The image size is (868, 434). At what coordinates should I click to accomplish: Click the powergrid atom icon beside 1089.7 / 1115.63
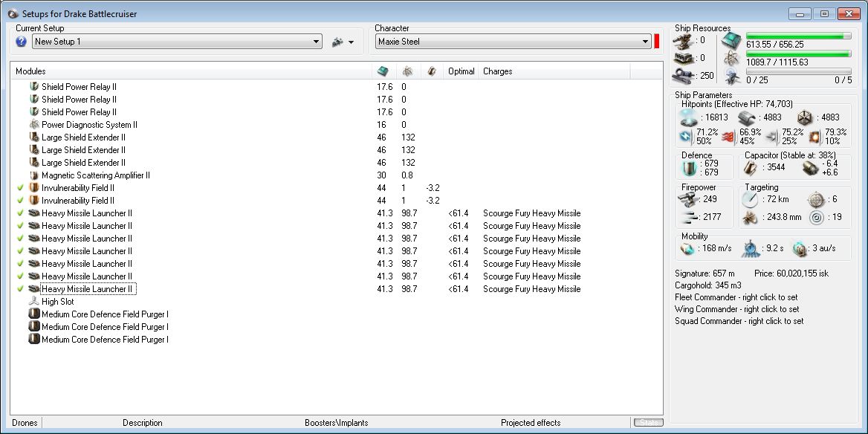(732, 59)
